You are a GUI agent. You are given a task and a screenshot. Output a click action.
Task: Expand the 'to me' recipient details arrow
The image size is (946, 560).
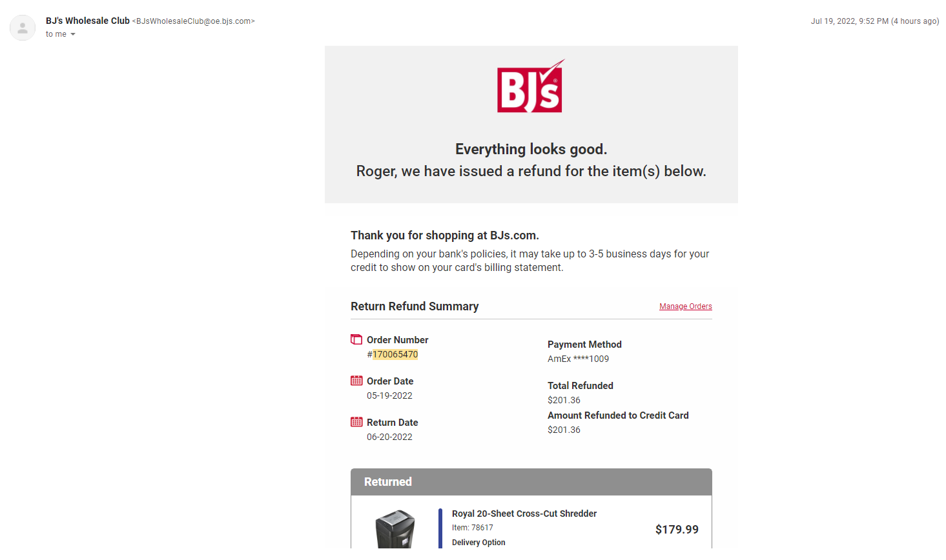[73, 34]
